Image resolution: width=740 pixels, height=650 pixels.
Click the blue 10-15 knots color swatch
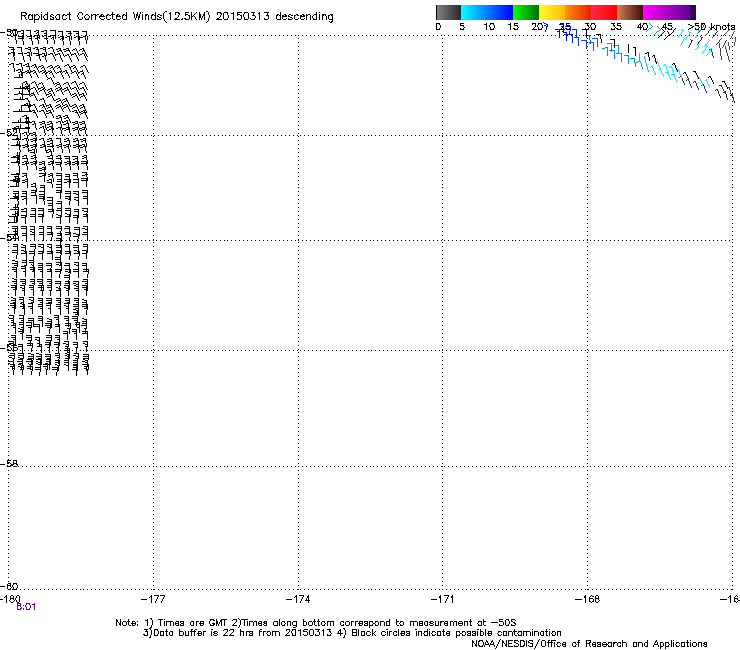[x=500, y=12]
